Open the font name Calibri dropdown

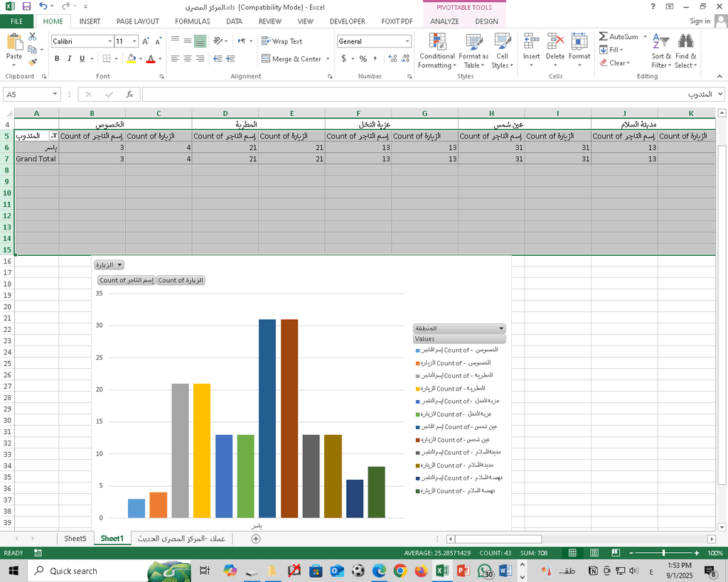109,41
